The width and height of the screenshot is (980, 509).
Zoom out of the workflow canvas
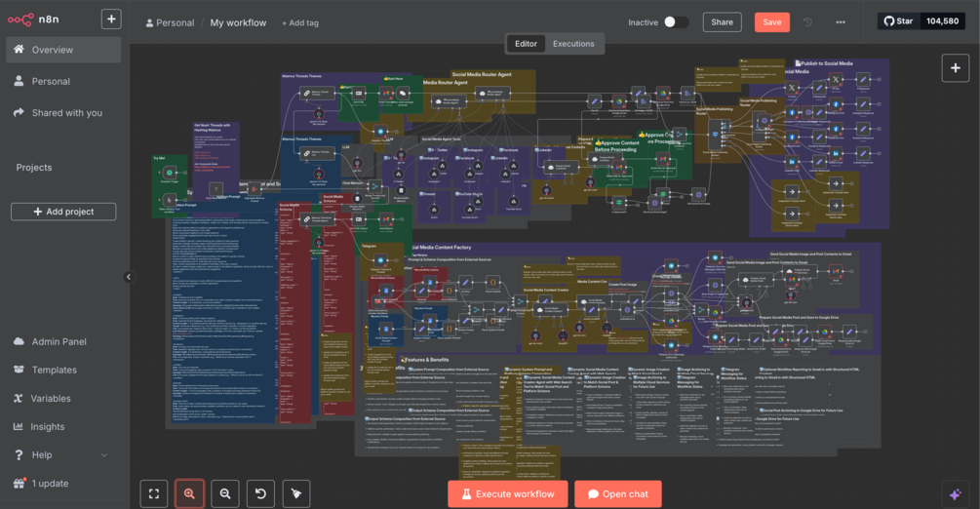225,494
